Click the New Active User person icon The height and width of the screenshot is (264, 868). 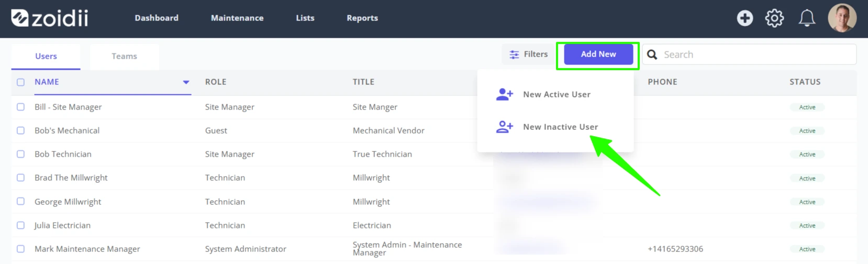coord(504,94)
